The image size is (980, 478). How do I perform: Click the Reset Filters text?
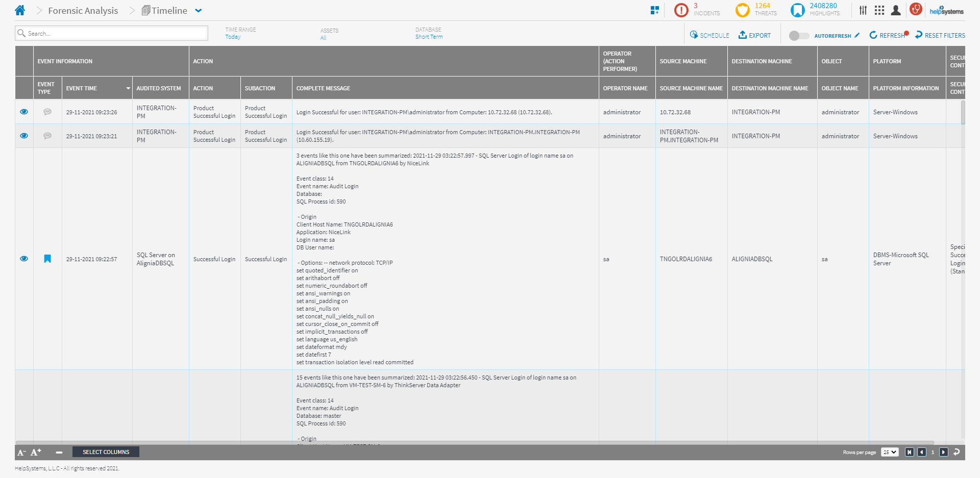point(945,36)
